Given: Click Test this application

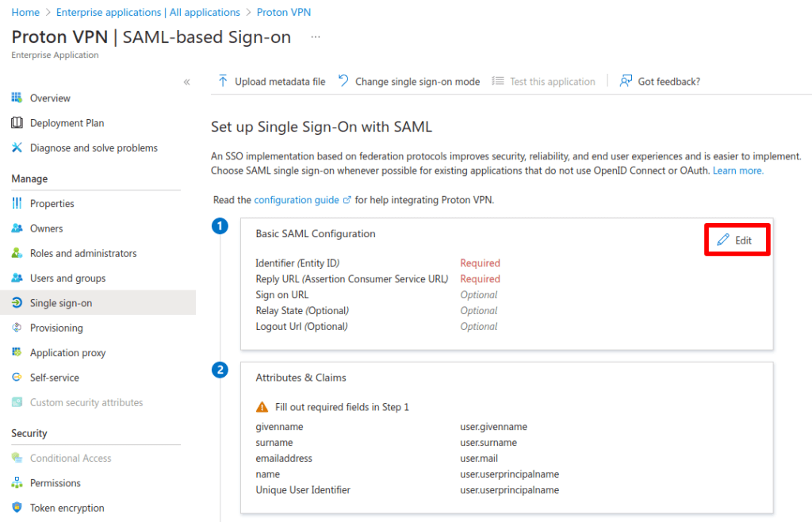Looking at the screenshot, I should click(x=544, y=81).
